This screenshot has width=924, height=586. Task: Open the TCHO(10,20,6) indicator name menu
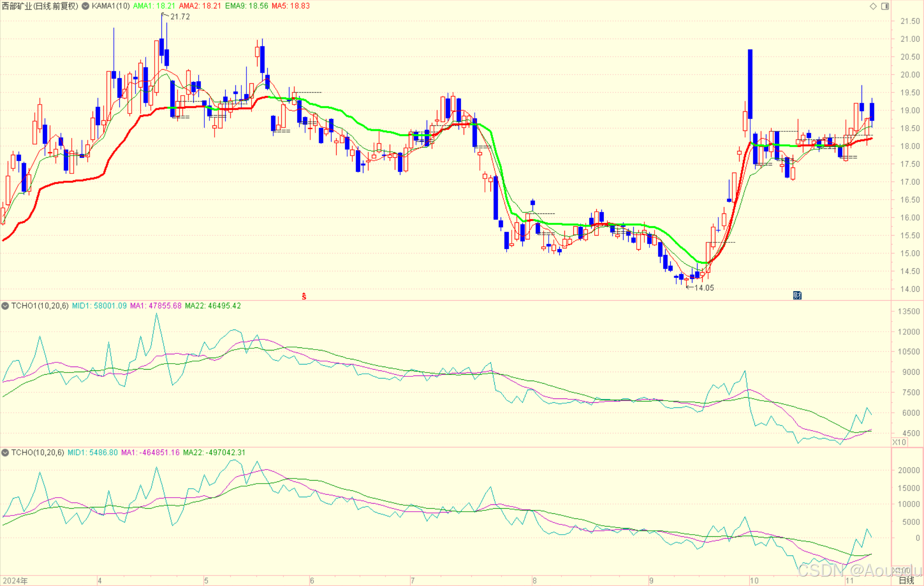click(37, 452)
